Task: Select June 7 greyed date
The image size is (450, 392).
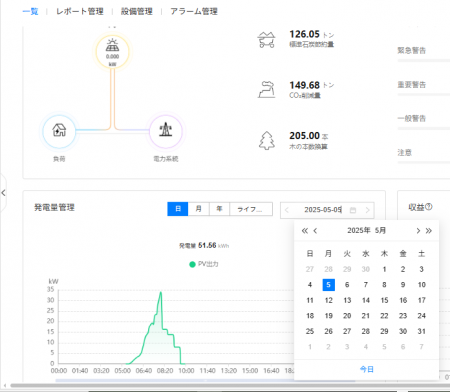Action: [x=421, y=347]
